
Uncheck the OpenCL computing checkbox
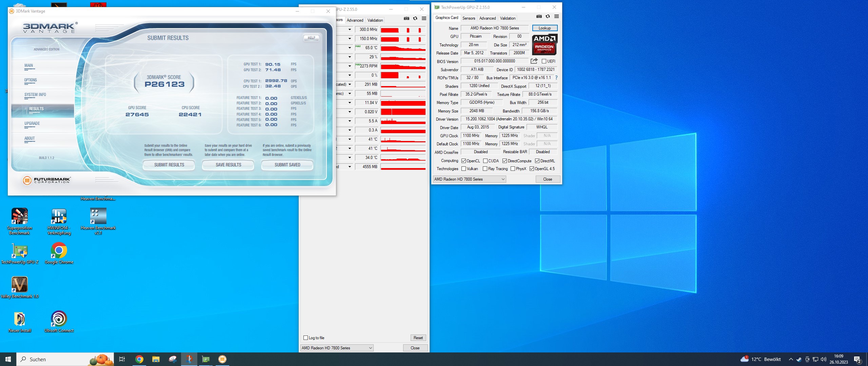(x=464, y=161)
